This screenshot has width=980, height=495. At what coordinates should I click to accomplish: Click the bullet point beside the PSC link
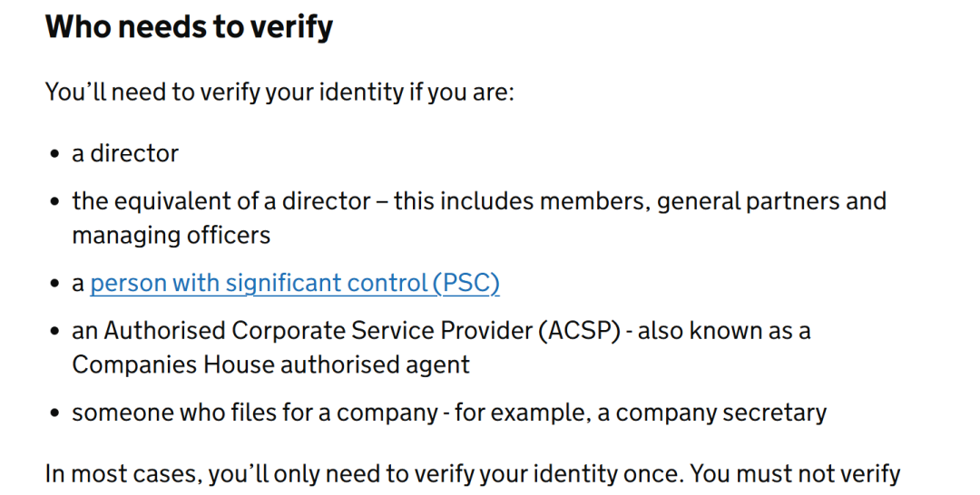click(55, 285)
